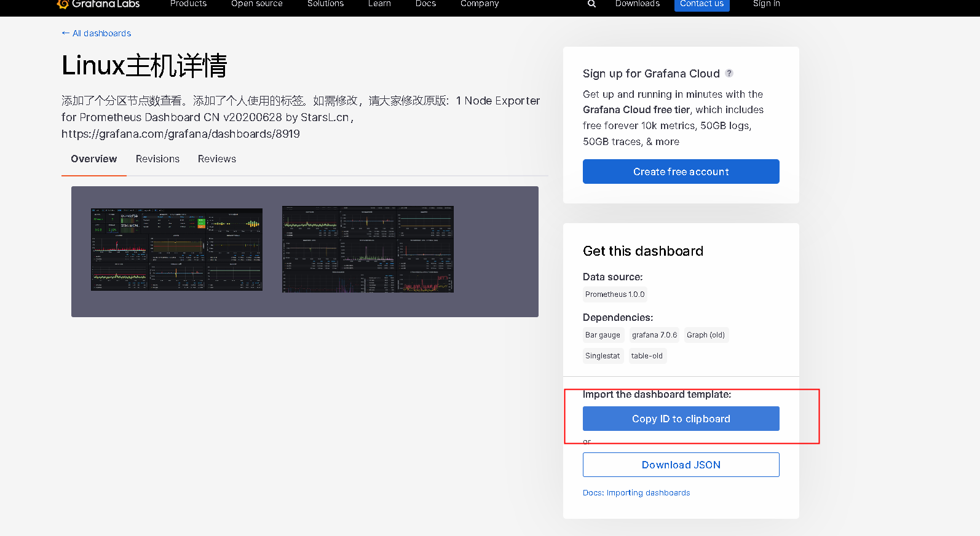
Task: Open the Products menu
Action: point(188,4)
